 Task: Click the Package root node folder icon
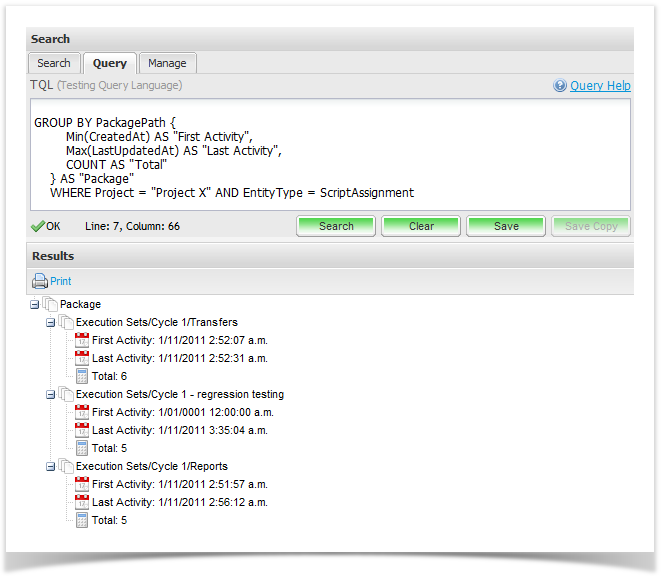pos(50,304)
